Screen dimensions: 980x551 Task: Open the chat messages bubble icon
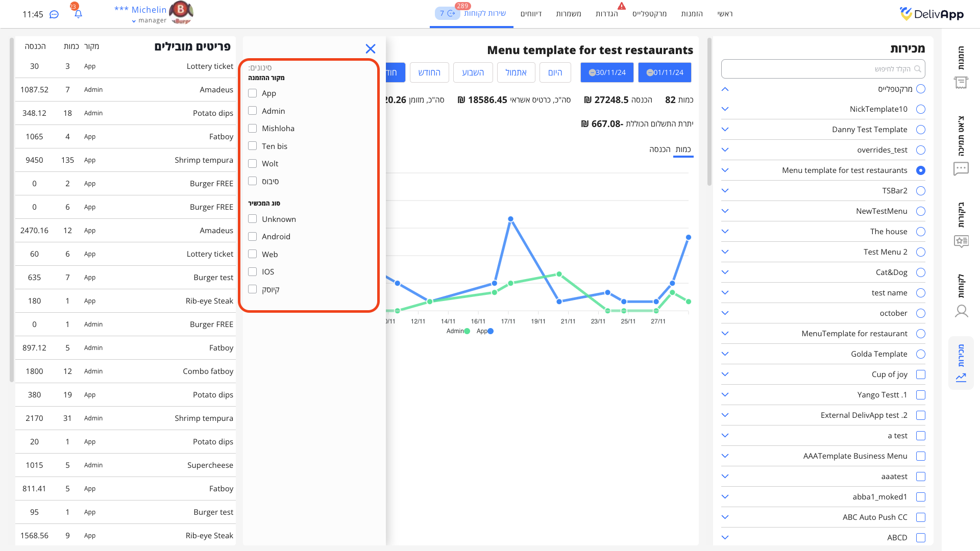pos(54,14)
